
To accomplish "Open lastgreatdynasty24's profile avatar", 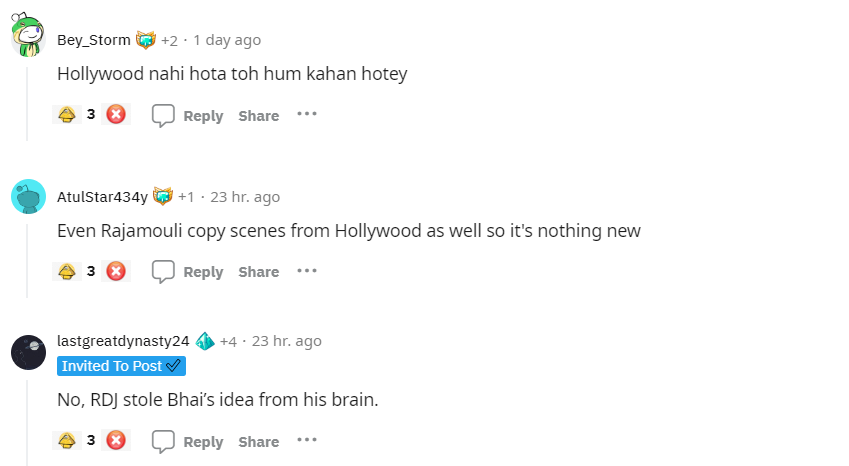I will tap(28, 352).
